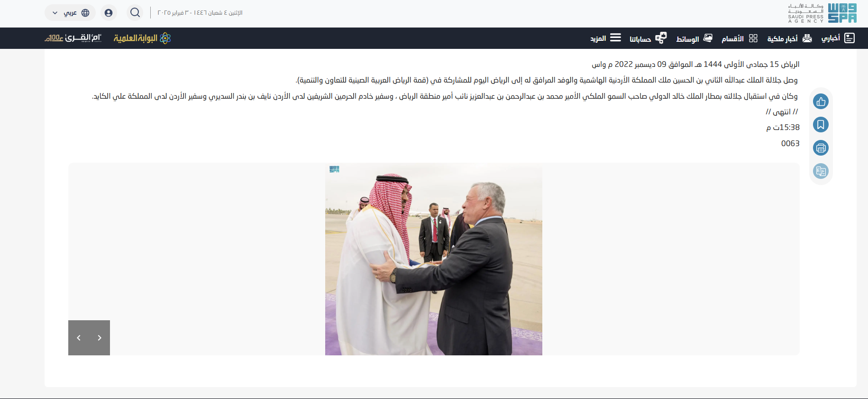Viewport: 868px width, 399px height.
Task: Expand the عربي language dropdown
Action: coord(70,13)
